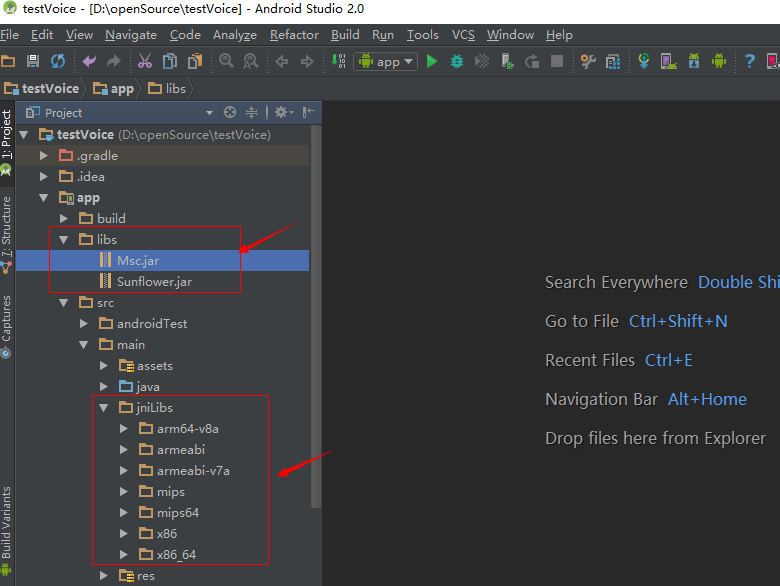780x586 pixels.
Task: Open Android Device Monitor icon
Action: pos(719,62)
